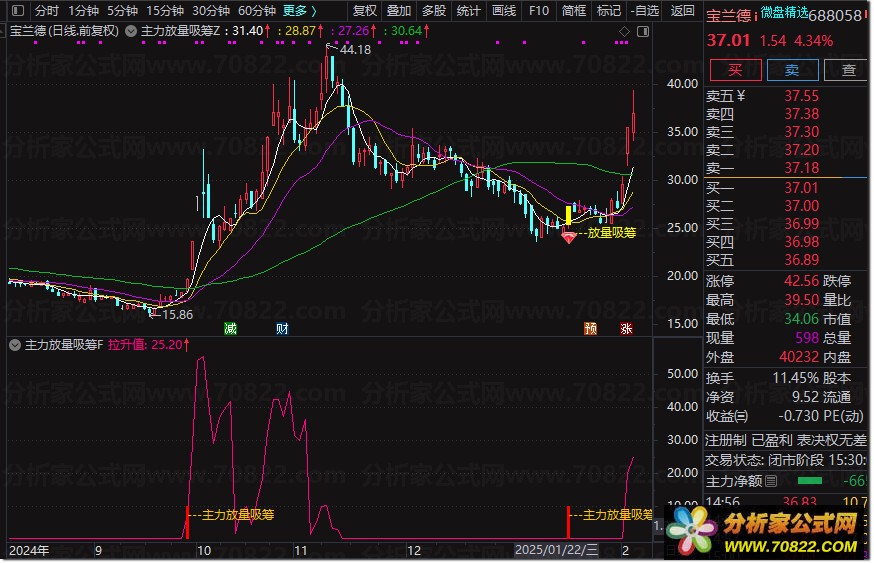Toggle the 简框 simple frame mode

pyautogui.click(x=574, y=11)
